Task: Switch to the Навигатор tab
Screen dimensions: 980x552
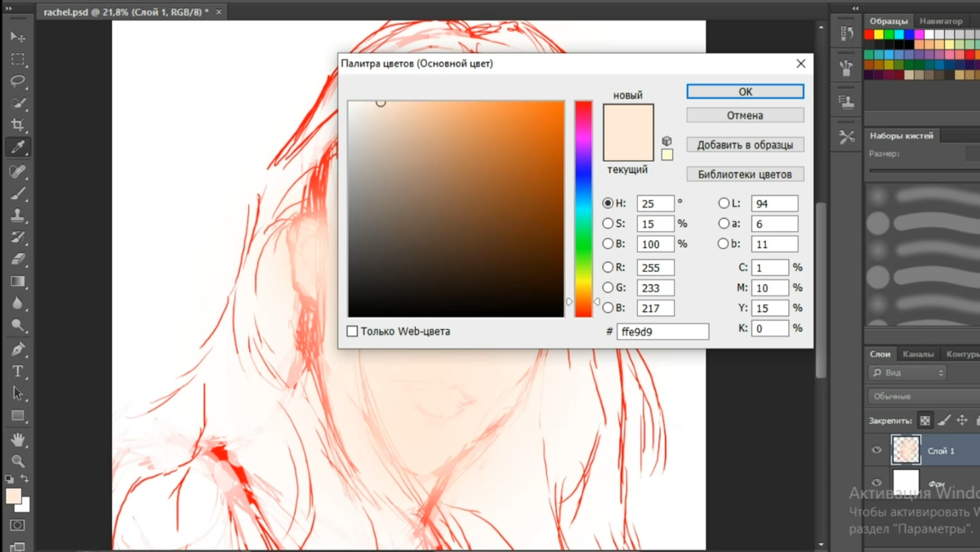Action: pos(941,21)
